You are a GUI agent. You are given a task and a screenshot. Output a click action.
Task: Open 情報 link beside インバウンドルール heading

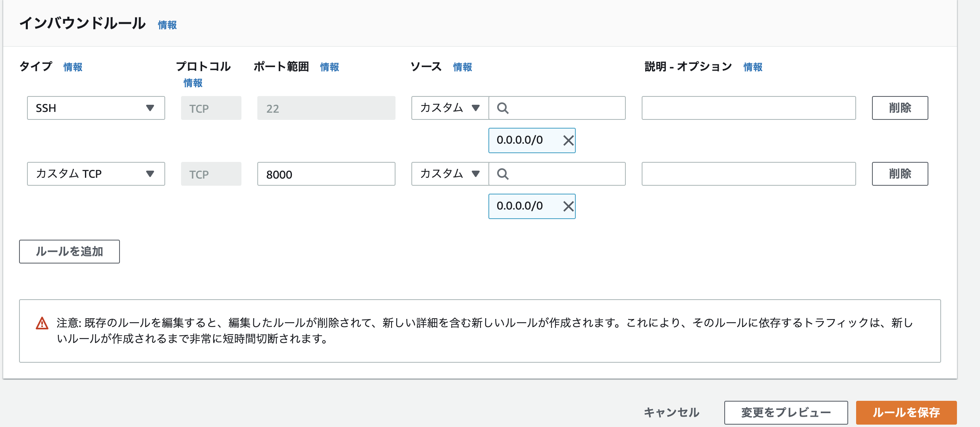167,25
